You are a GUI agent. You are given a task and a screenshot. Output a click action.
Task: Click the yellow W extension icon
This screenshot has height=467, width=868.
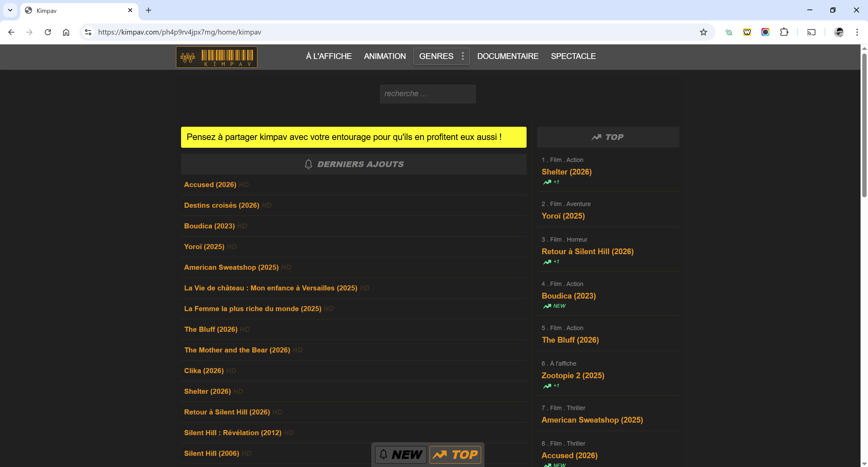click(x=747, y=32)
